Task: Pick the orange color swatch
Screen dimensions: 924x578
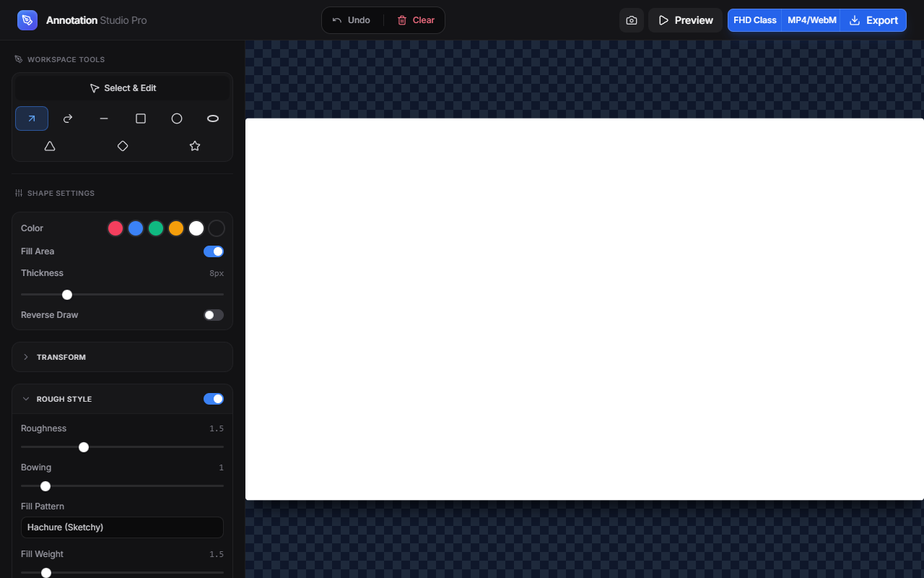Action: point(176,228)
